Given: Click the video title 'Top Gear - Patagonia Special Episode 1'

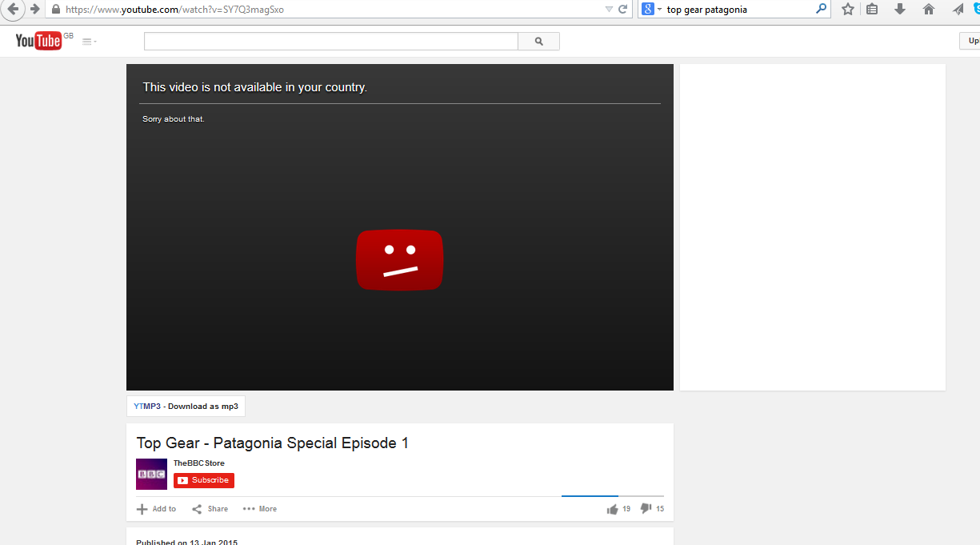Looking at the screenshot, I should tap(273, 443).
